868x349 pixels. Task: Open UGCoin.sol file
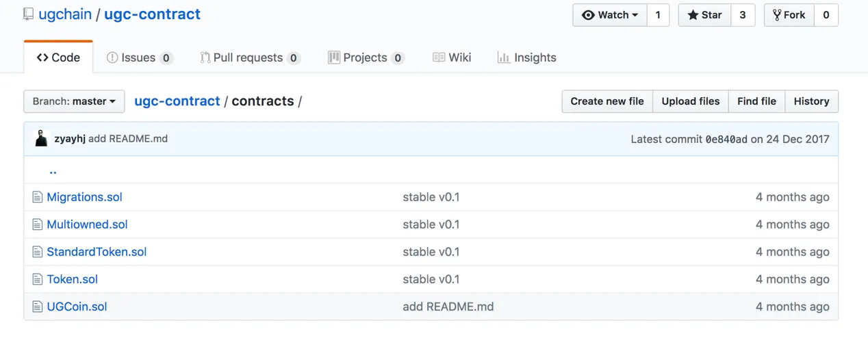pyautogui.click(x=77, y=307)
